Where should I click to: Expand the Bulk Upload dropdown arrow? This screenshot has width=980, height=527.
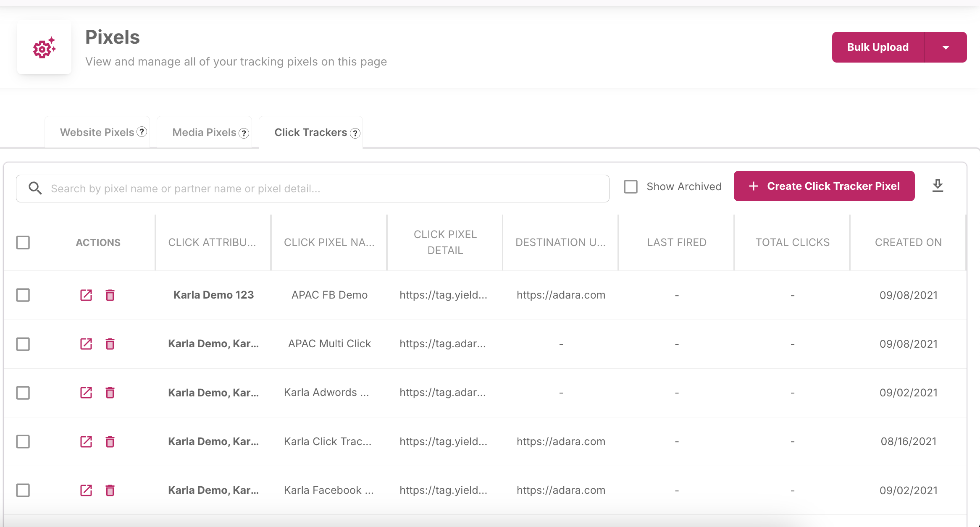click(946, 47)
